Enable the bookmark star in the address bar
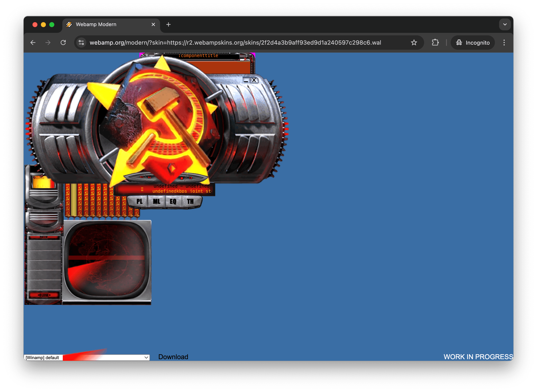The width and height of the screenshot is (537, 392). [414, 43]
